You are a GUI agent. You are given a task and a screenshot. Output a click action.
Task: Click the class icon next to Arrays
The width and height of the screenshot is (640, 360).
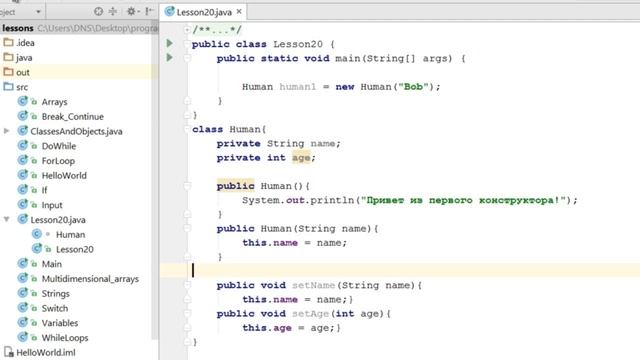[22, 101]
